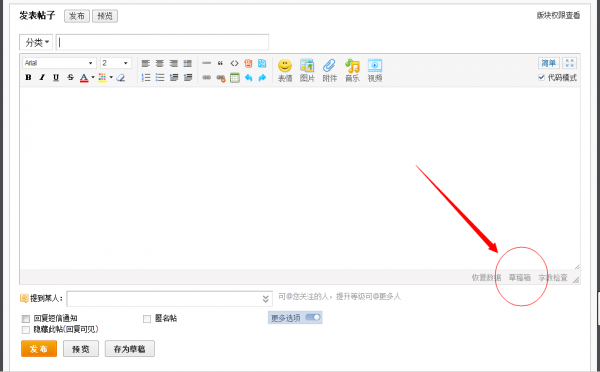Toggle bold formatting in the editor toolbar
This screenshot has width=600, height=372.
point(28,77)
